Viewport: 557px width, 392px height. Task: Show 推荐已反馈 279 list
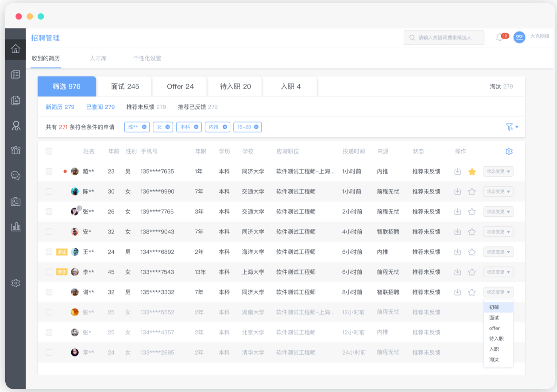pos(198,107)
